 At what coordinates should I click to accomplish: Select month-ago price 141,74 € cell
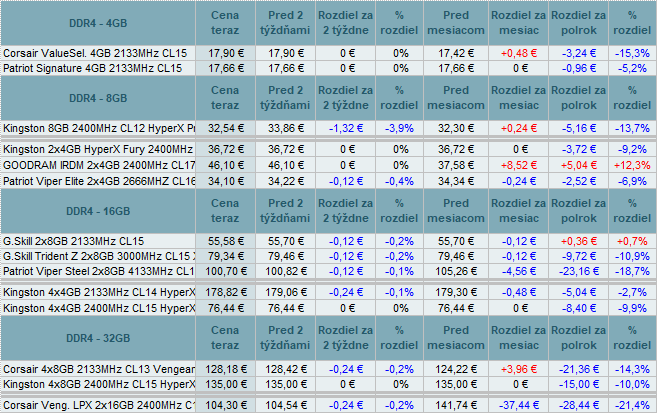[x=456, y=405]
